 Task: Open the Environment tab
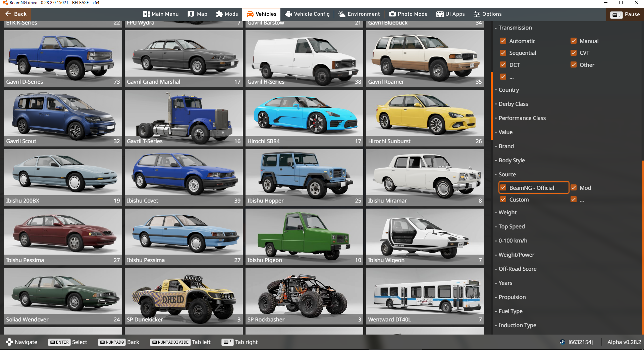coord(359,14)
